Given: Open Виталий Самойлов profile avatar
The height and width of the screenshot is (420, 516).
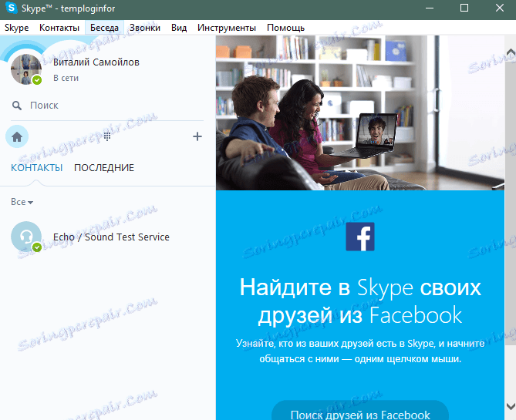Looking at the screenshot, I should click(26, 69).
